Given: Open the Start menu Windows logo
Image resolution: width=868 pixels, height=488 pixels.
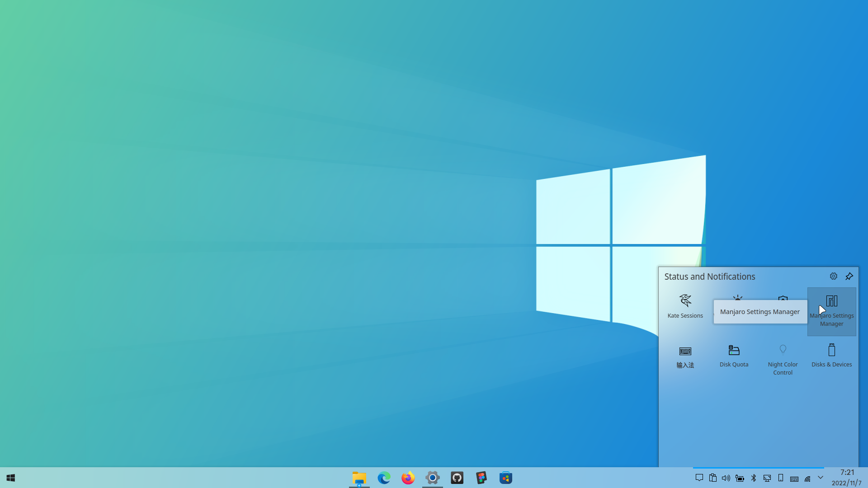Looking at the screenshot, I should (x=11, y=478).
